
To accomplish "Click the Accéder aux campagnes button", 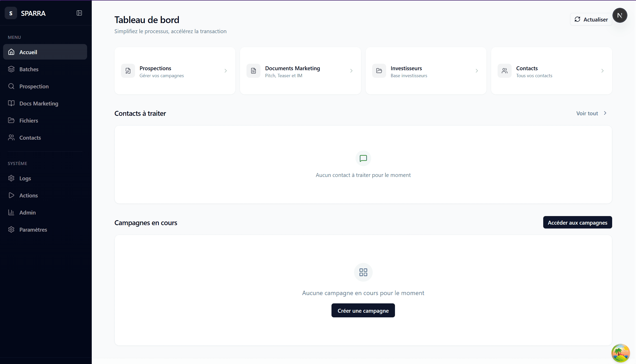I will click(x=577, y=223).
